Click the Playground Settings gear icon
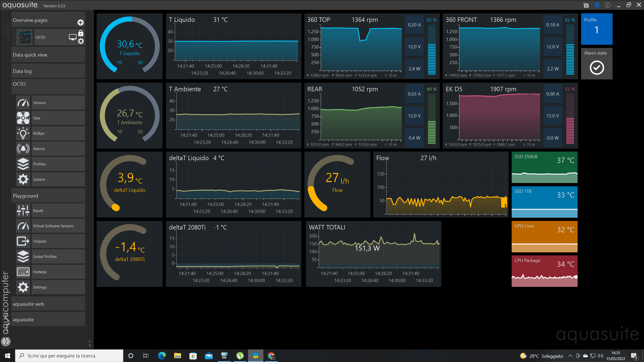 (23, 287)
